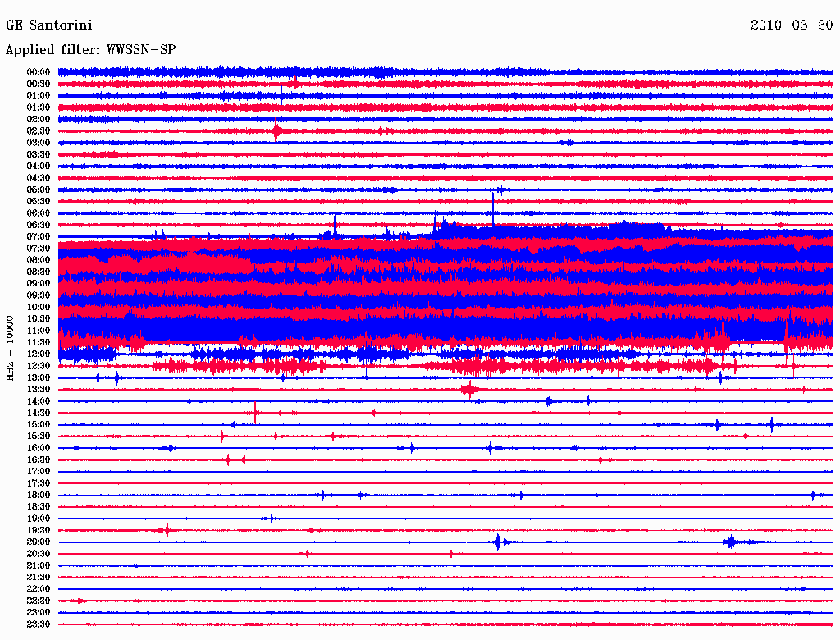Click the 05:30 time label
840x640 pixels.
click(x=39, y=202)
